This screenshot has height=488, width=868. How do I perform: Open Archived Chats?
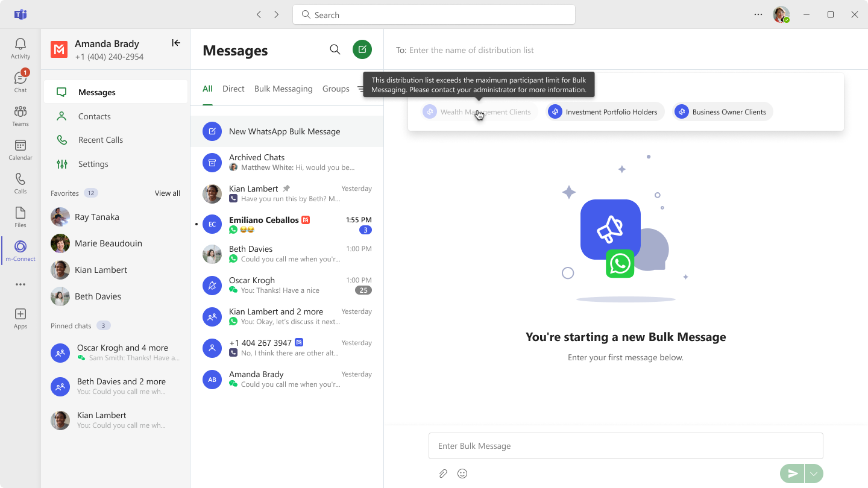pos(287,162)
